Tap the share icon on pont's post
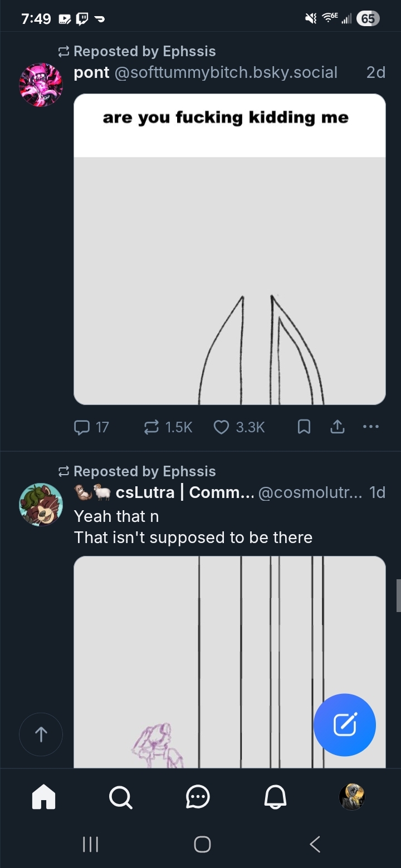This screenshot has width=401, height=868. [338, 427]
